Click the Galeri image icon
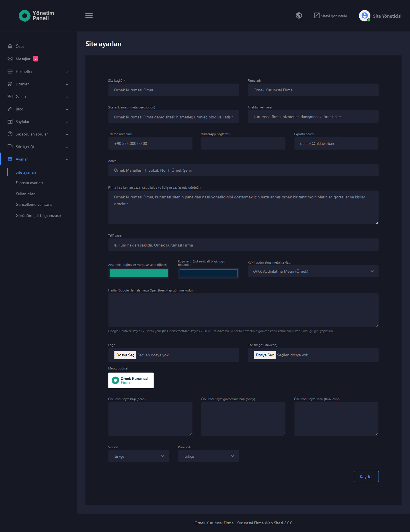 click(10, 96)
